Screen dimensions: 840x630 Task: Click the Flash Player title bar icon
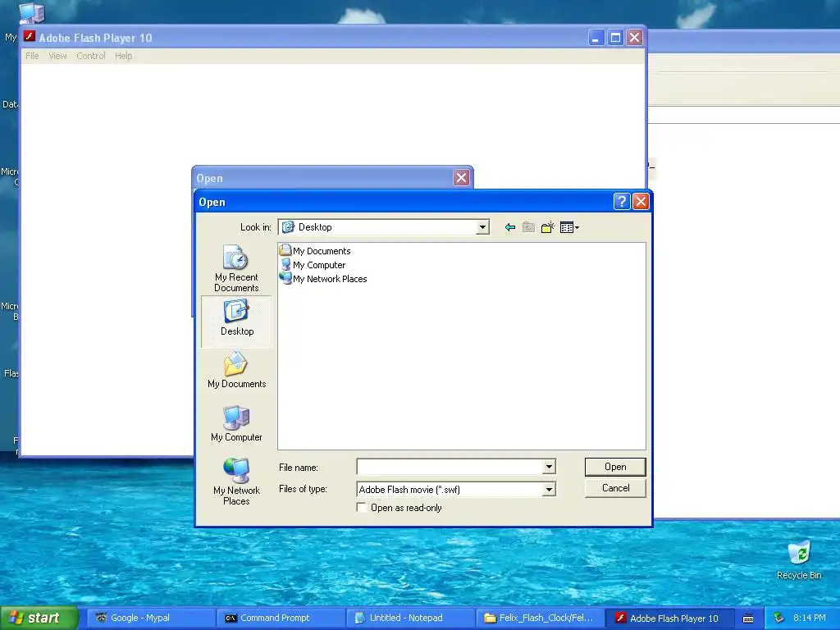[x=30, y=37]
